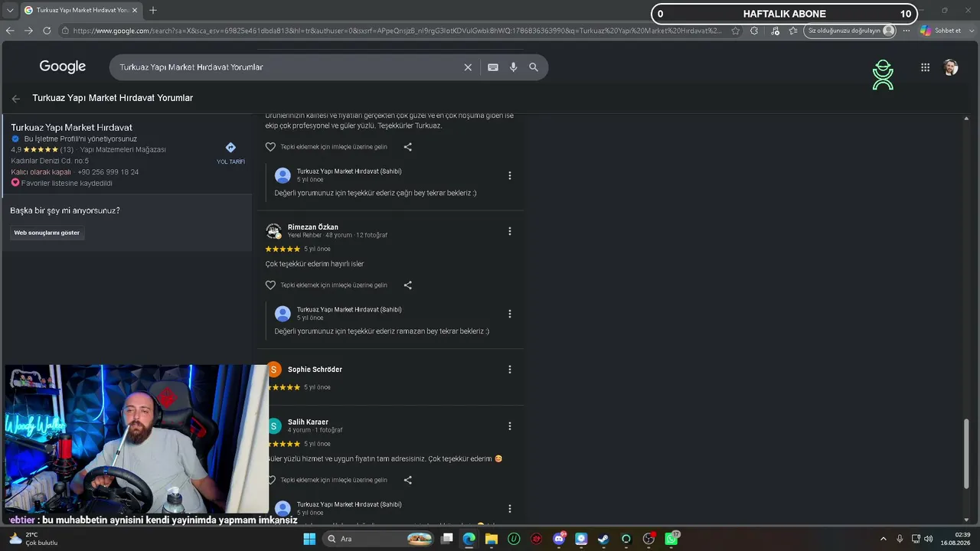
Task: Click the Web sonuçlarını göster button
Action: point(47,233)
